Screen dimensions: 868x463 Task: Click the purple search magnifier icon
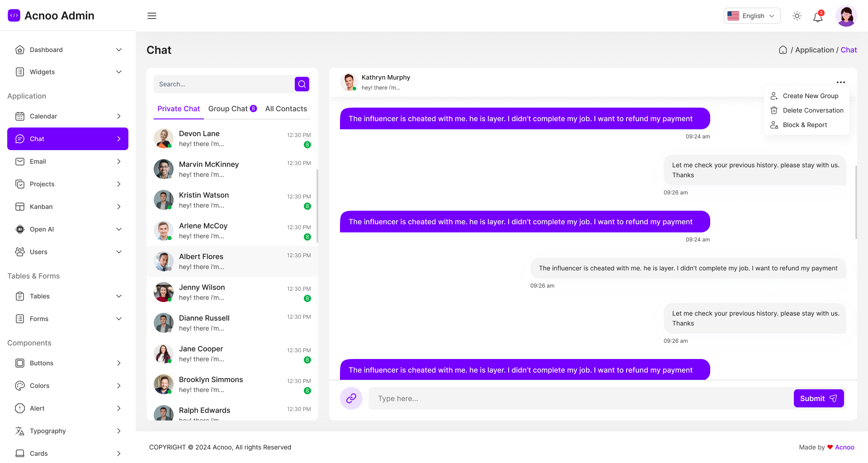pos(302,84)
